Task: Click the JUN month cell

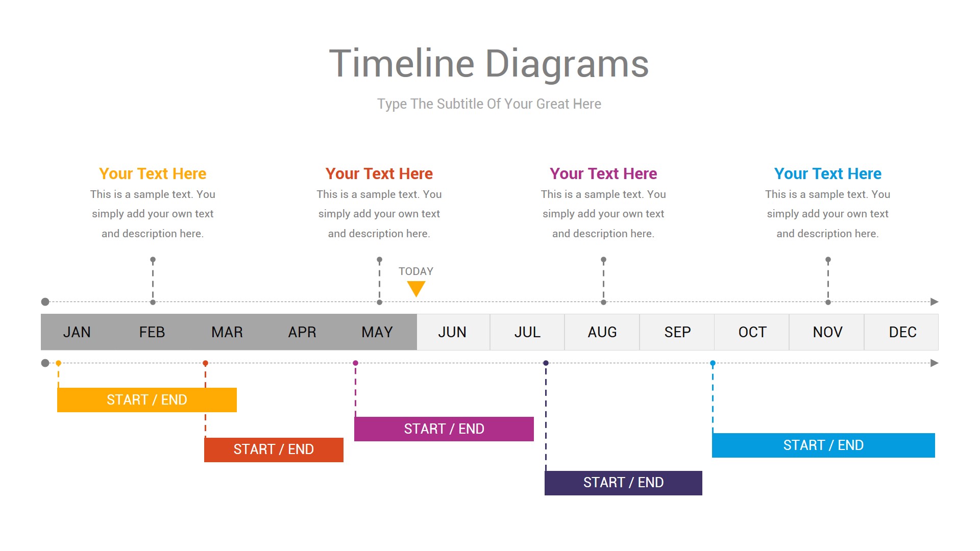Action: (x=452, y=332)
